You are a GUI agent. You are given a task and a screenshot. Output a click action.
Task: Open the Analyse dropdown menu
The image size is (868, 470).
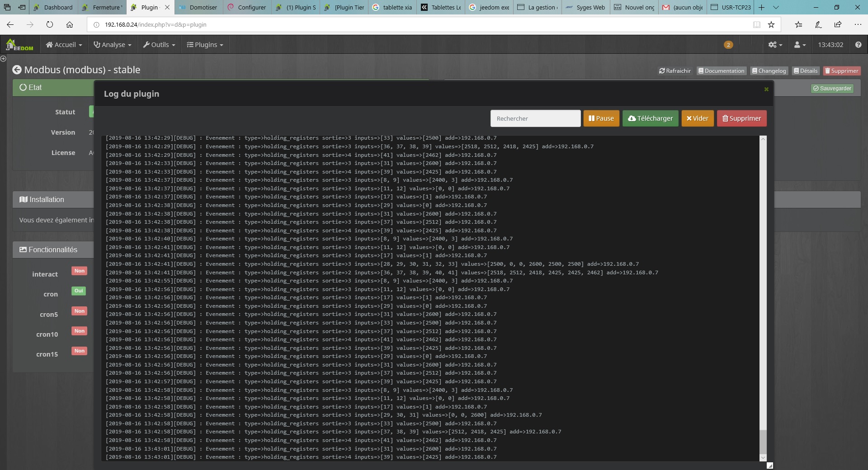112,45
